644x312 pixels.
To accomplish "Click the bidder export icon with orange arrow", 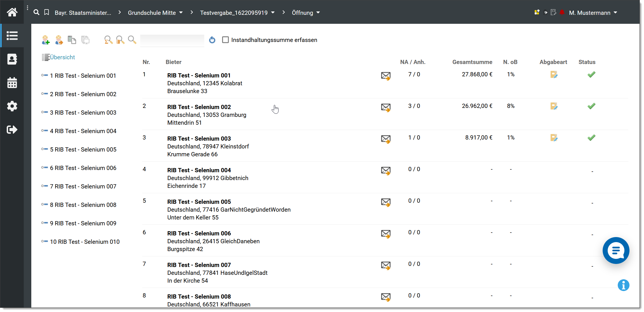I will click(59, 40).
